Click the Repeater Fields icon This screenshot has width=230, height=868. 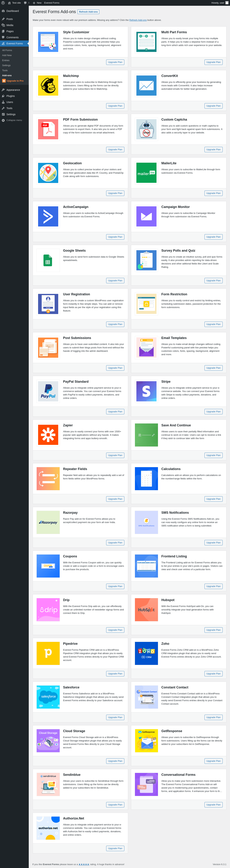pyautogui.click(x=48, y=478)
